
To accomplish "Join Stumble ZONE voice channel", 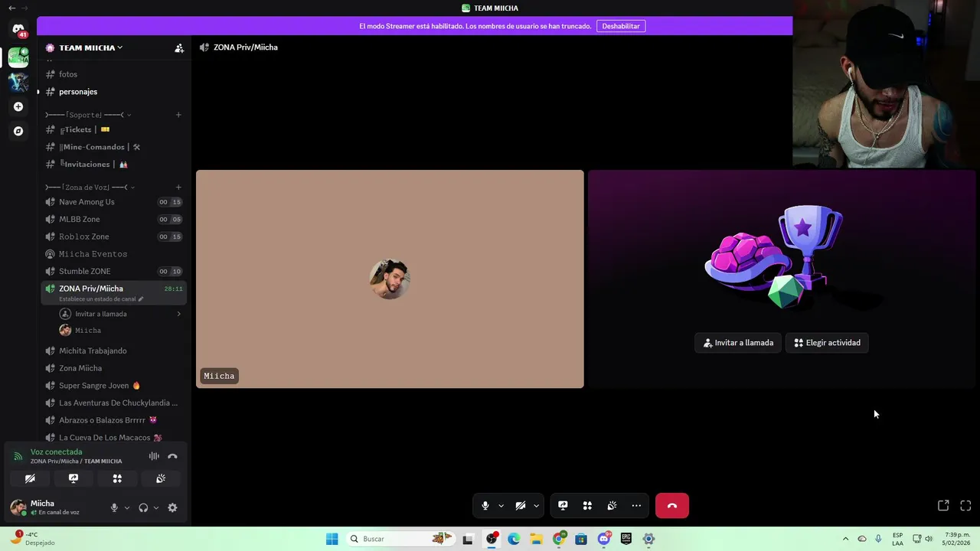I will pyautogui.click(x=115, y=271).
